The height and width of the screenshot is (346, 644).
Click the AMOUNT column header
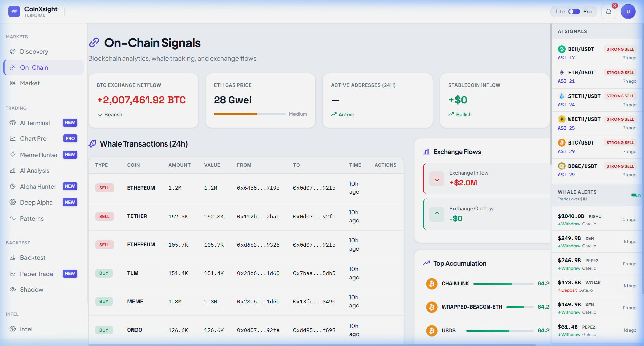179,165
